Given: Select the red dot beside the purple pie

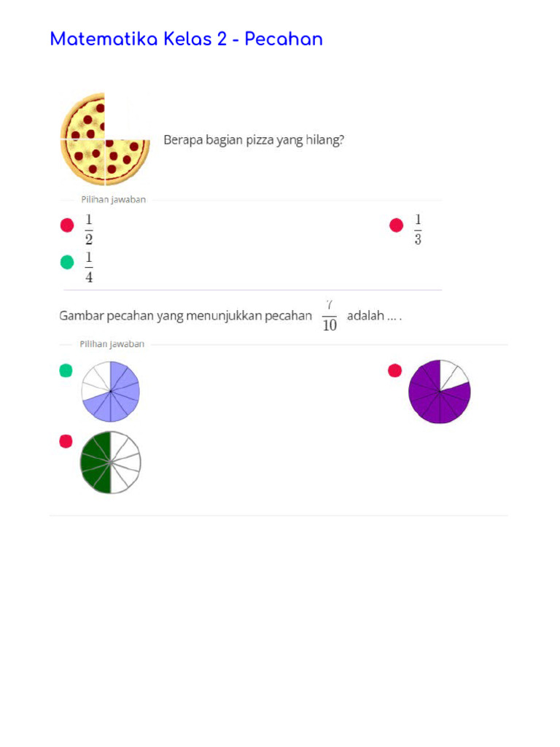Looking at the screenshot, I should click(x=395, y=371).
